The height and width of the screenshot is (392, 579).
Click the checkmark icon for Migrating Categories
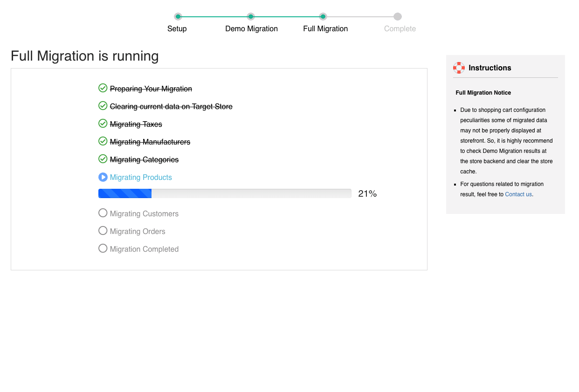103,159
